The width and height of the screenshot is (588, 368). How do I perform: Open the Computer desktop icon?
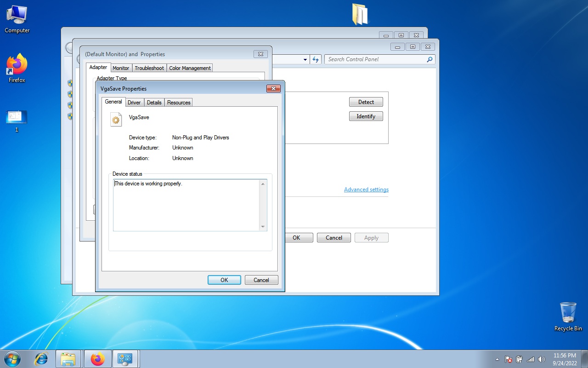[17, 19]
